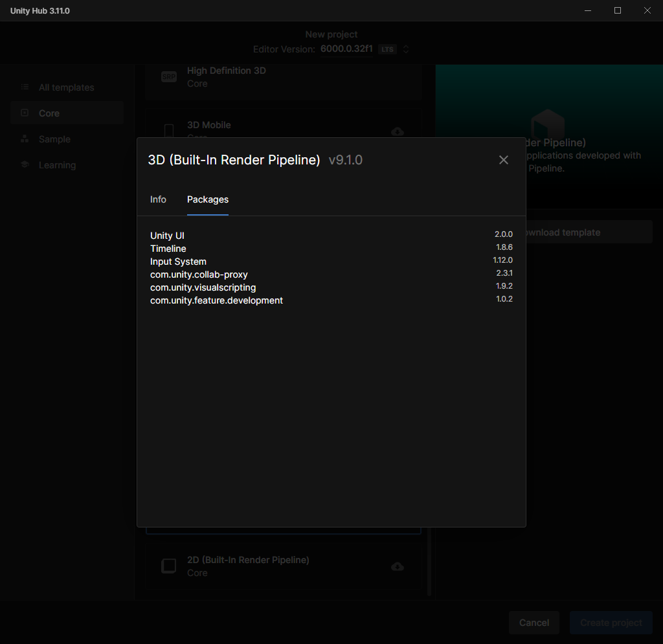This screenshot has width=663, height=644.
Task: Open the editor version 6000.0.32f1 selector
Action: coord(347,49)
